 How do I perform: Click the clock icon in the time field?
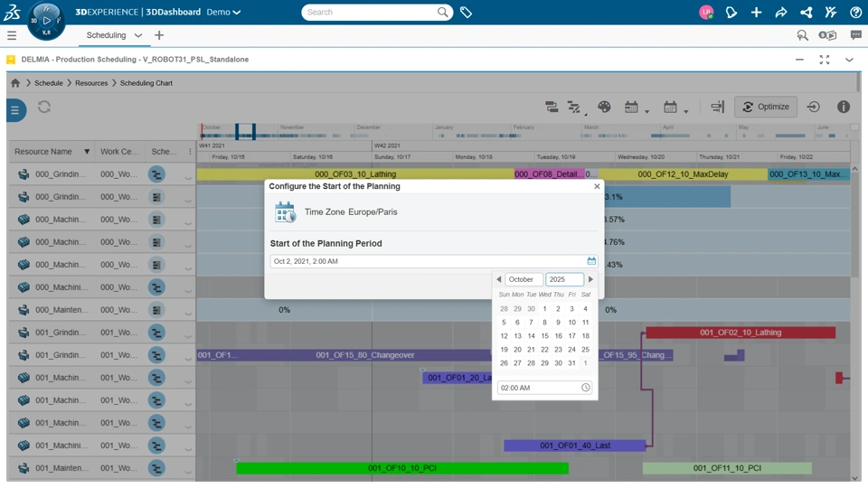(585, 388)
